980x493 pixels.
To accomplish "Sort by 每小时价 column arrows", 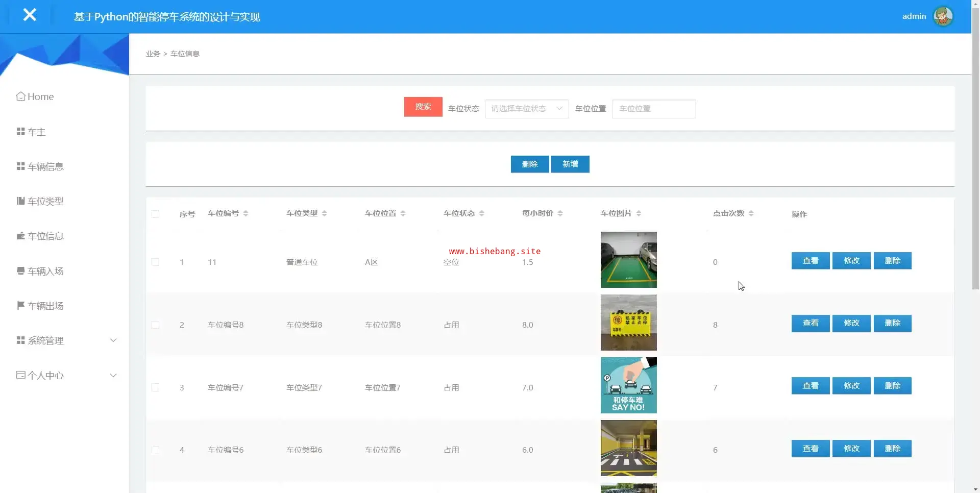I will click(x=560, y=213).
